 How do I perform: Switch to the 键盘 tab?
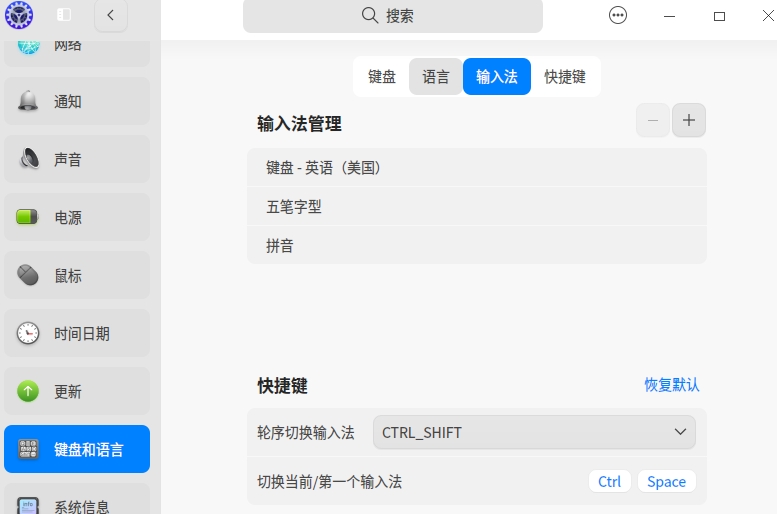382,76
